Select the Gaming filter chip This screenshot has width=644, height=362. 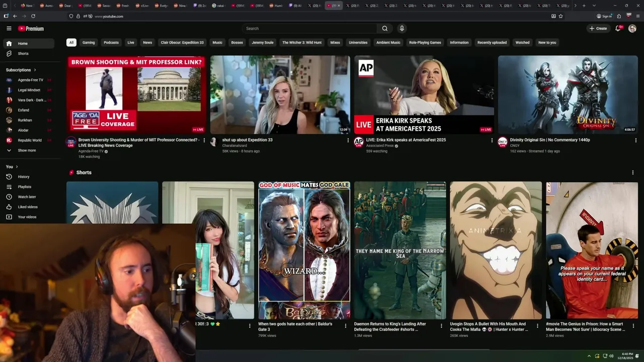click(89, 43)
